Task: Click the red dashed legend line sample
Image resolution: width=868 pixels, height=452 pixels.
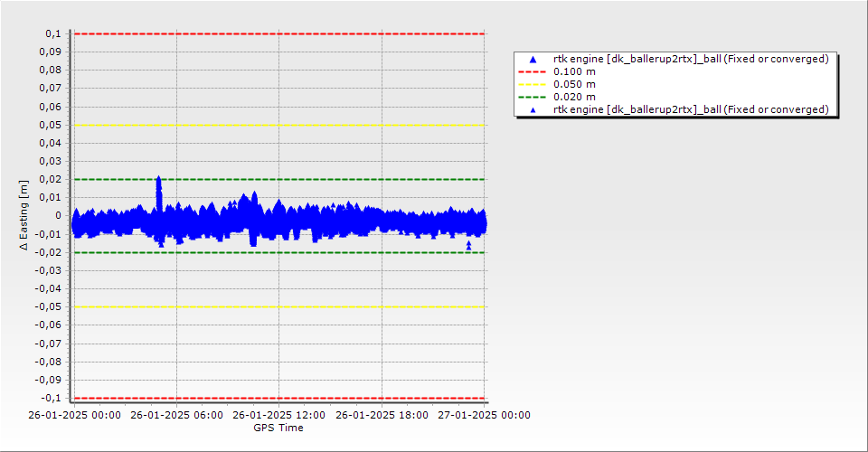Action: [532, 72]
